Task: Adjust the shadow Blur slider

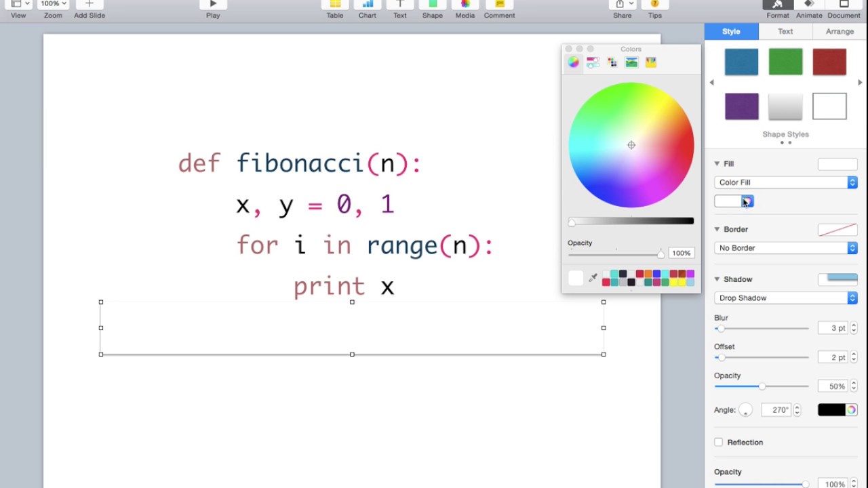Action: click(762, 329)
